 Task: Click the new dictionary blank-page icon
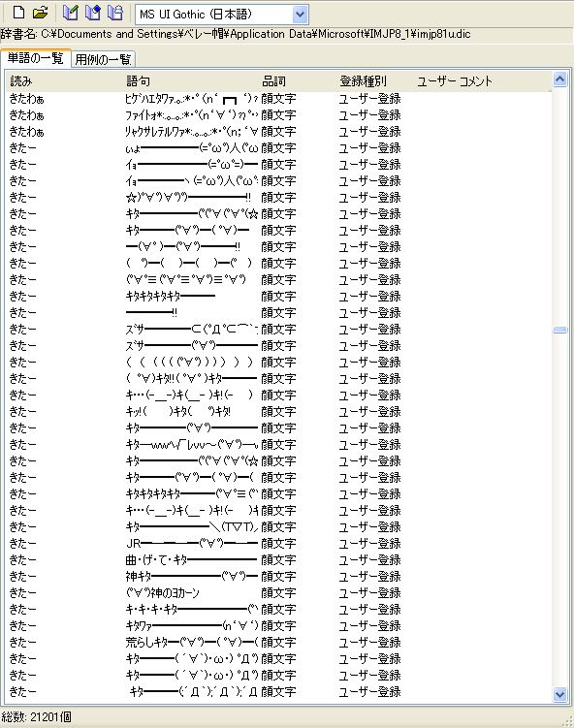click(19, 13)
